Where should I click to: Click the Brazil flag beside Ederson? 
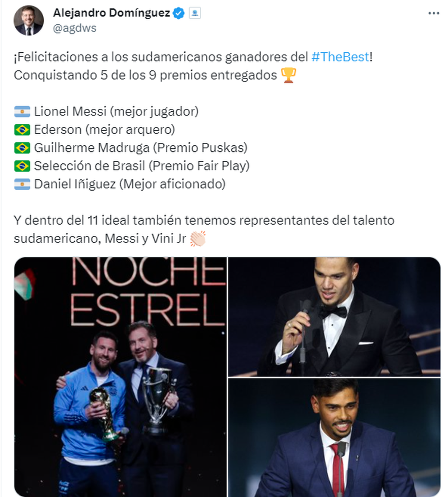click(22, 130)
